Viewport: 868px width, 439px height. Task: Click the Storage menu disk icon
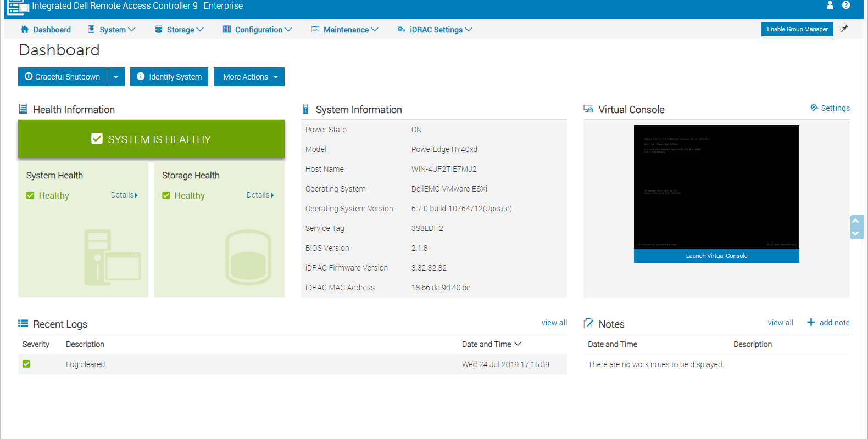(158, 29)
